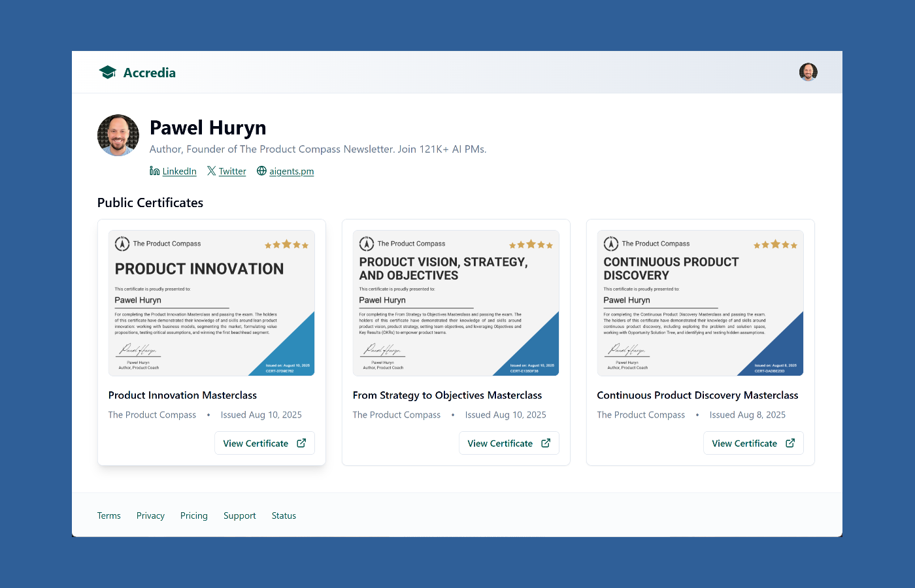The height and width of the screenshot is (588, 915).
Task: Open the Product Vision, Strategy certificate thumbnail
Action: click(456, 303)
